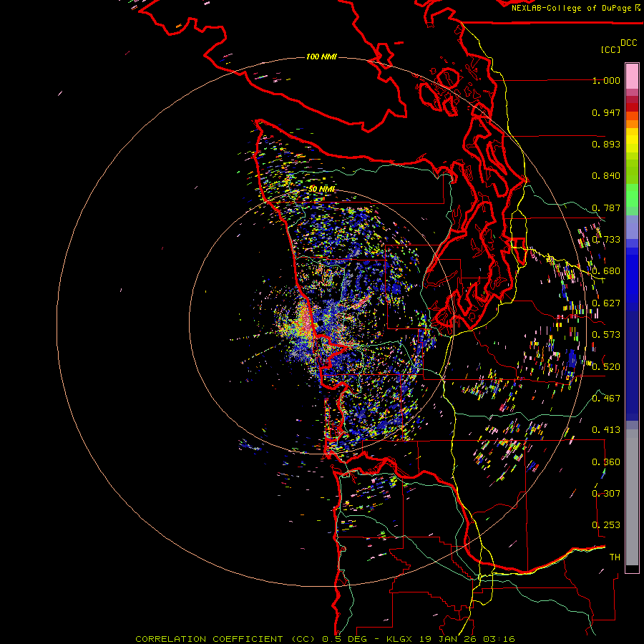This screenshot has height=644, width=644.
Task: Select the 0.520 legend value
Action: click(606, 367)
